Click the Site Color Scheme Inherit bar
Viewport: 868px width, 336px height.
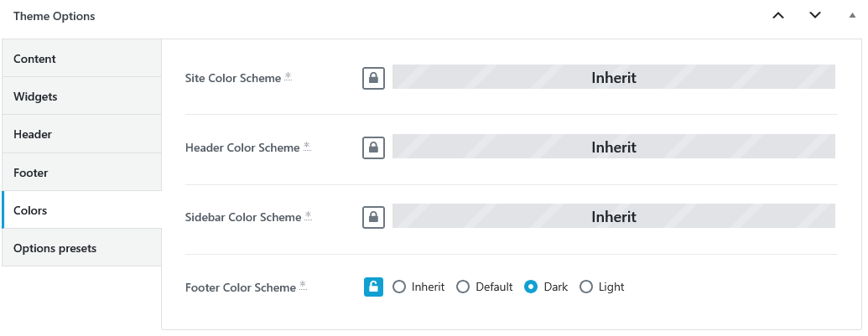[x=613, y=77]
